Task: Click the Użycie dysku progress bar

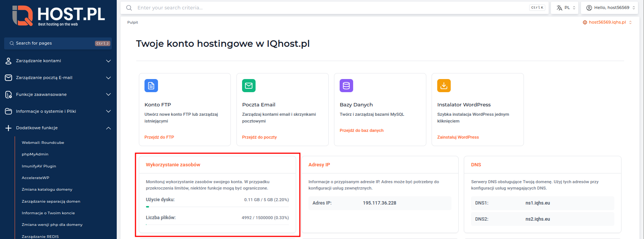Action: pos(217,207)
